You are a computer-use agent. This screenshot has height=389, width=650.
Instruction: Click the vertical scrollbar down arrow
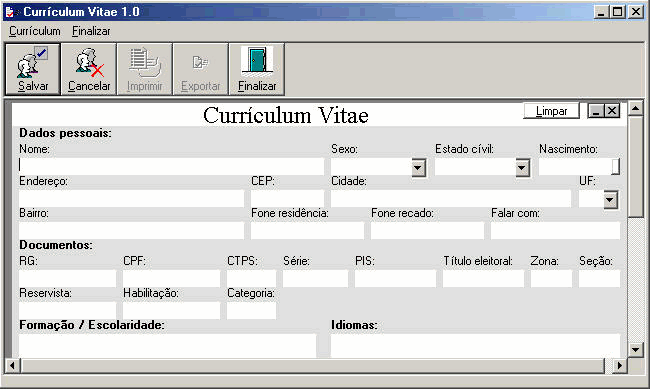coord(635,349)
